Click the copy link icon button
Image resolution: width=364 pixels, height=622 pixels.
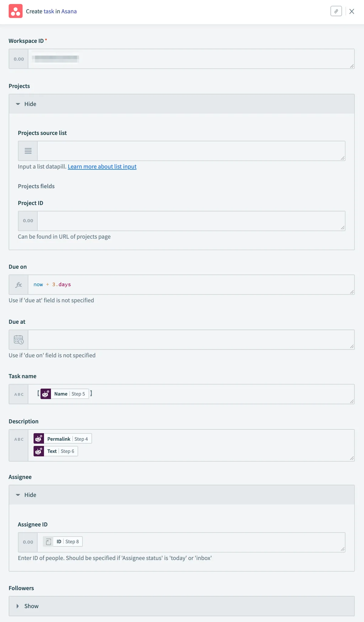(x=336, y=11)
